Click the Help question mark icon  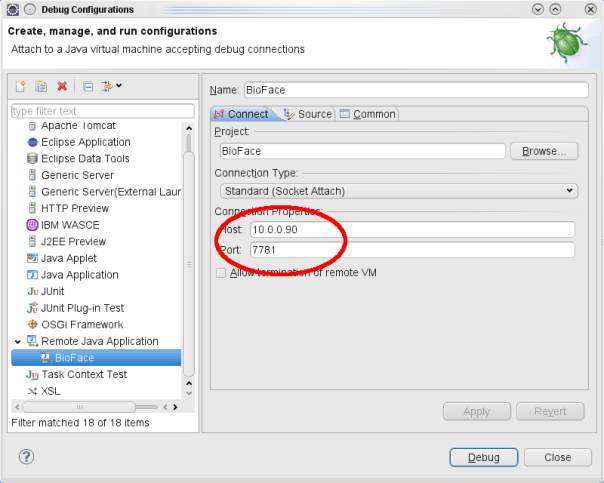[27, 456]
